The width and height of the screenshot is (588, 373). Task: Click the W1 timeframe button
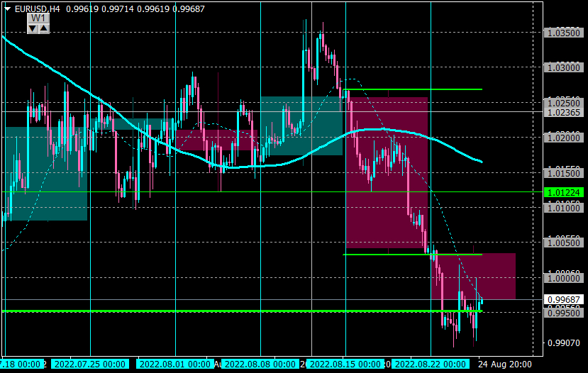[38, 18]
